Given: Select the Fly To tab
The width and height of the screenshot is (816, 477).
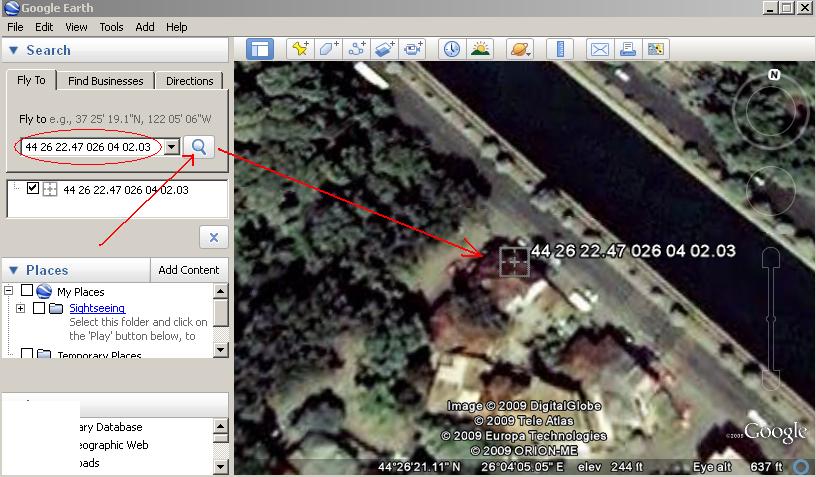Looking at the screenshot, I should coord(31,80).
